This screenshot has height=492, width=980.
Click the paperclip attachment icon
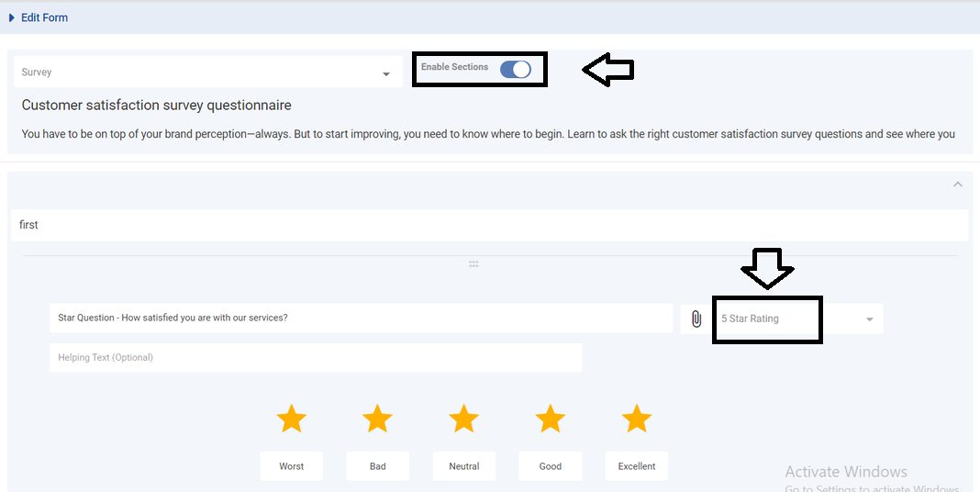point(696,319)
